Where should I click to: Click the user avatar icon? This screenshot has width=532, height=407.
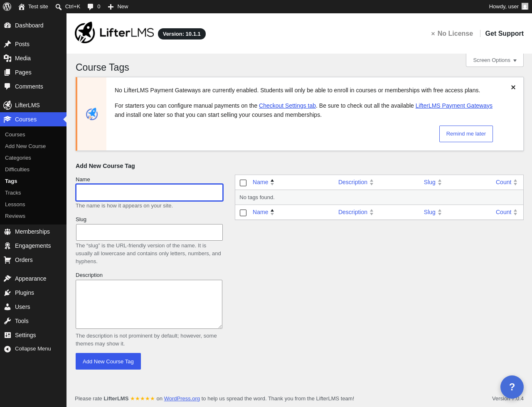(x=525, y=7)
